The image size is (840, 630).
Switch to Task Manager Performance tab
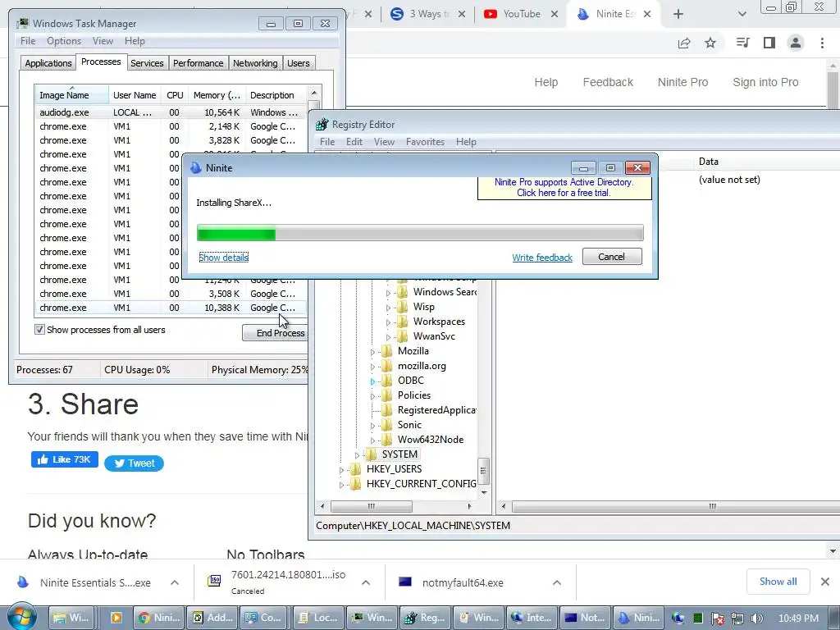click(198, 63)
